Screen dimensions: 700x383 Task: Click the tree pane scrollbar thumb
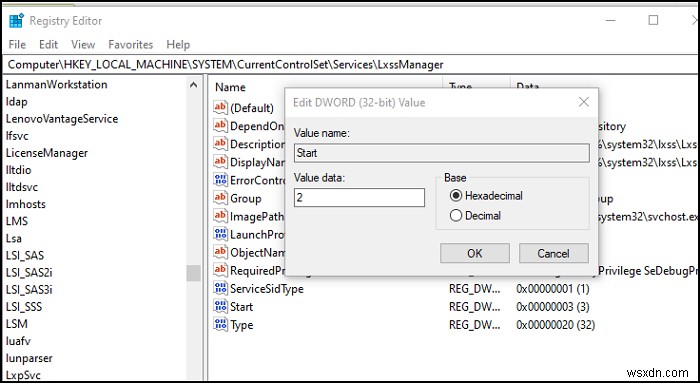pos(193,273)
